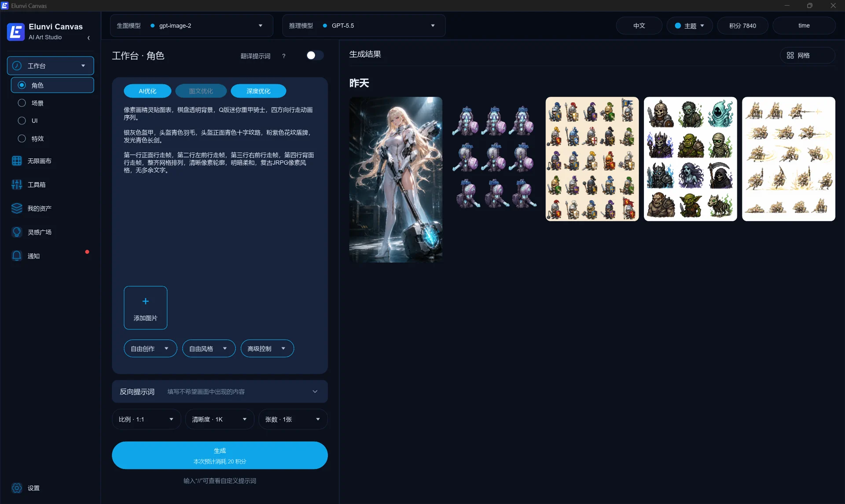The image size is (845, 504).
Task: Open the monster portraits grid thumbnail
Action: [690, 159]
